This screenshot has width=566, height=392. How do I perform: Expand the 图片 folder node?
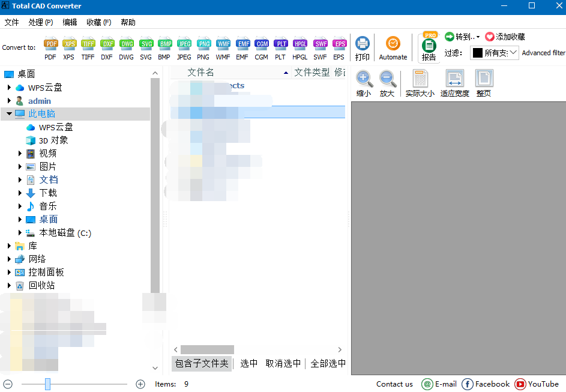(20, 166)
